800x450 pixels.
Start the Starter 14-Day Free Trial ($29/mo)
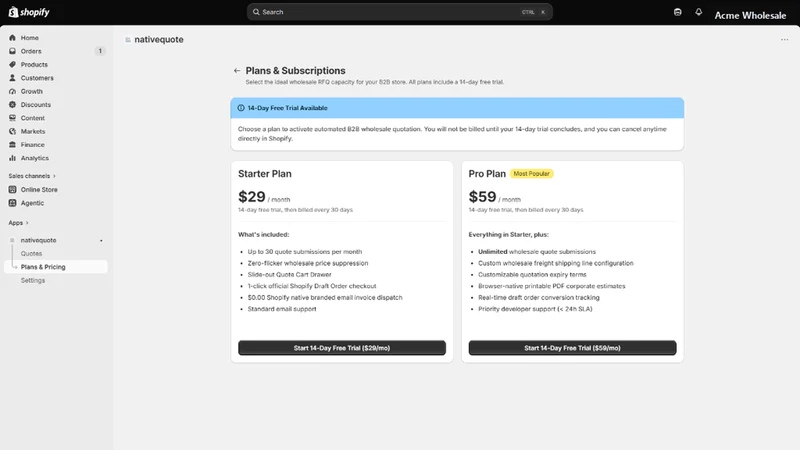point(342,347)
